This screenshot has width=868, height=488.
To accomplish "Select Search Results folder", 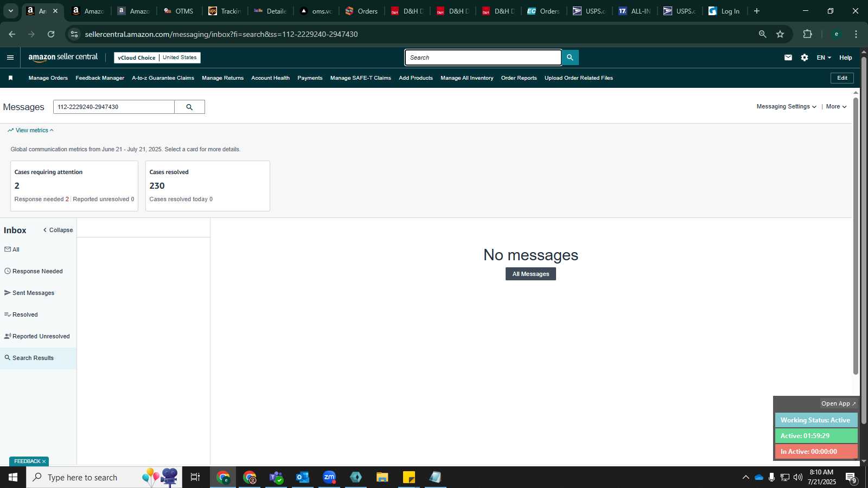I will (38, 358).
